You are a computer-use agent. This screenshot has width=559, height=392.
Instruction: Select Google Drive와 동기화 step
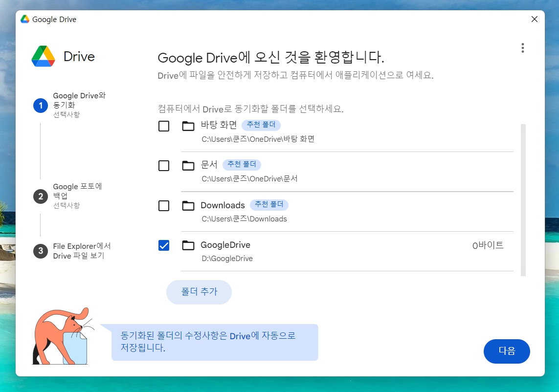(x=79, y=105)
